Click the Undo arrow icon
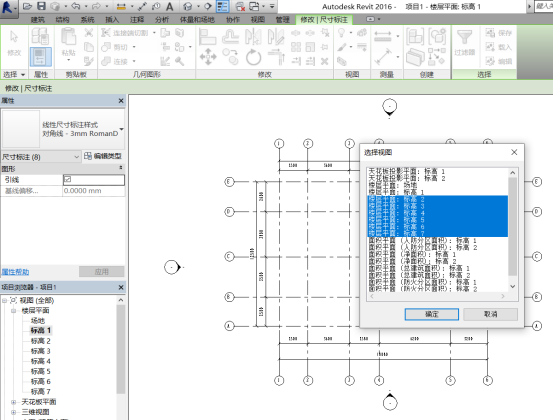The image size is (554, 420). tap(76, 6)
